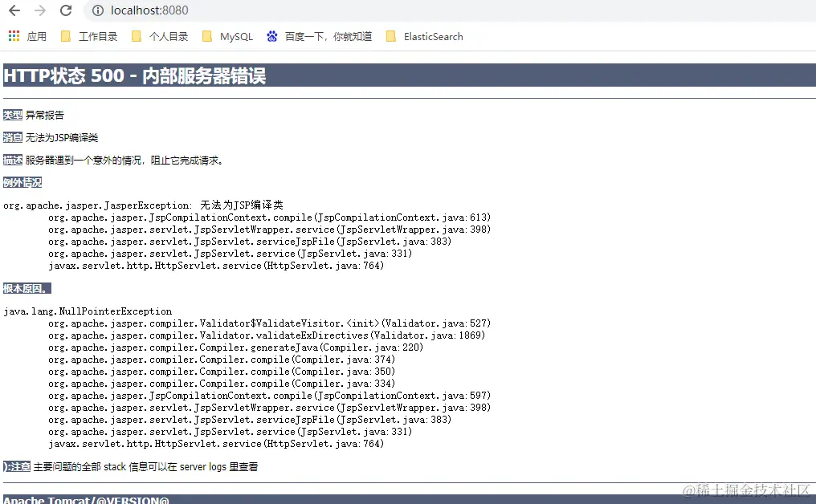
Task: Click the Compiler.java:334 stack line
Action: pos(222,384)
